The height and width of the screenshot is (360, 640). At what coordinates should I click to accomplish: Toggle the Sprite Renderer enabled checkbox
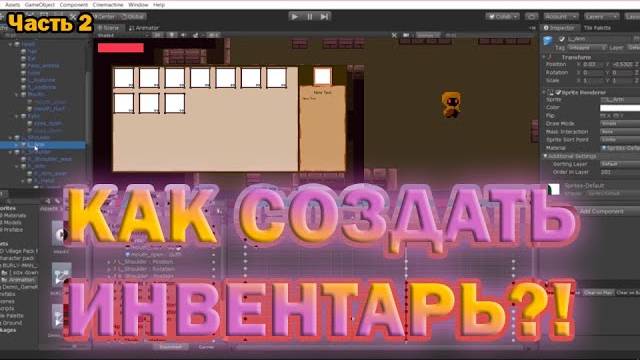(558, 93)
